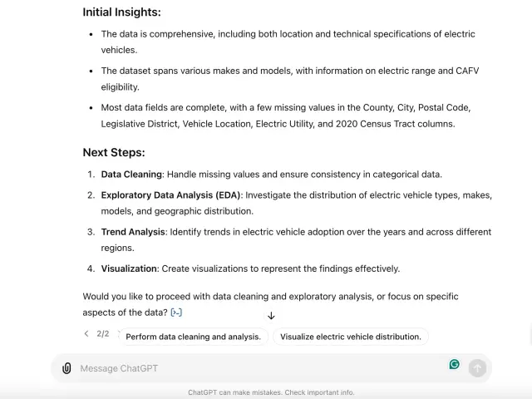Go to the previous response version
532x399 pixels.
pos(86,334)
